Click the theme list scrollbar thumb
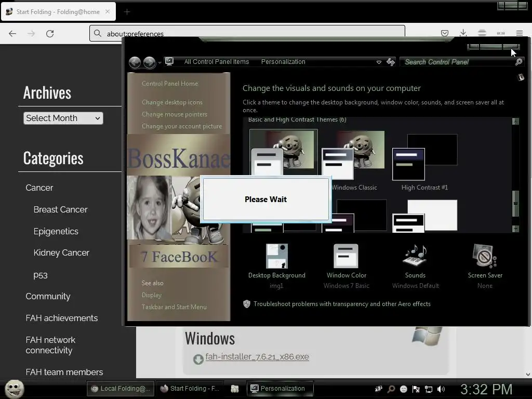 [x=515, y=204]
